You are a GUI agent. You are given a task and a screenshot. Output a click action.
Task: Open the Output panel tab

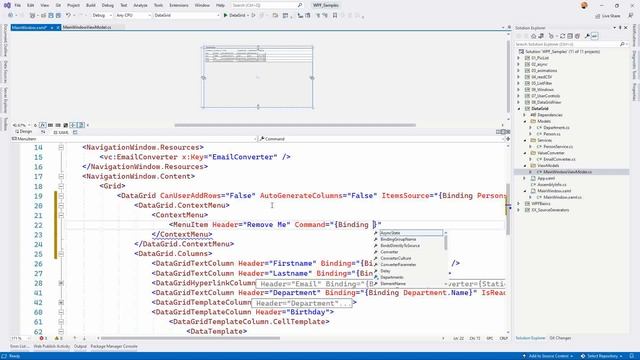80,346
